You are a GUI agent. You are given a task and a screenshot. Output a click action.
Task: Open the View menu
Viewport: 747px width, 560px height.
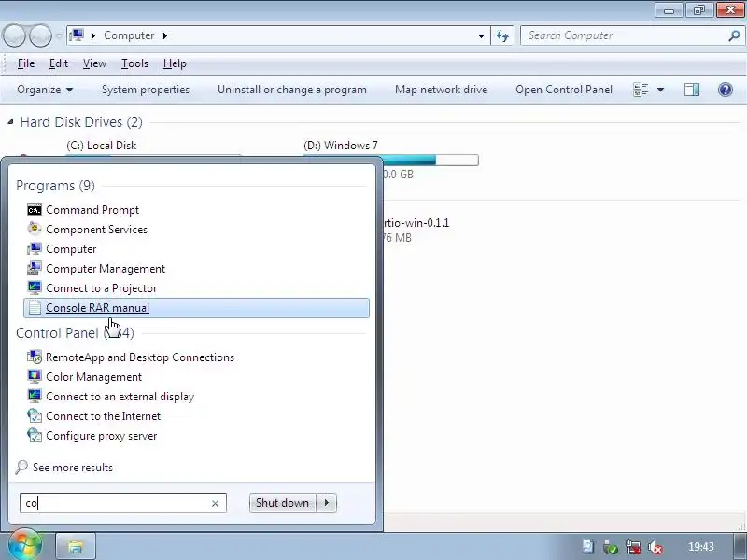(94, 63)
